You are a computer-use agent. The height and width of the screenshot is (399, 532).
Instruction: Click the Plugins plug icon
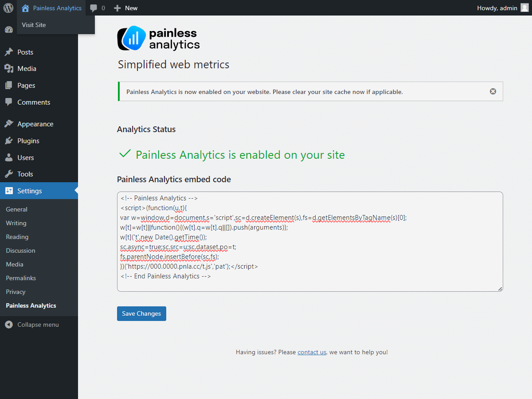pos(9,141)
